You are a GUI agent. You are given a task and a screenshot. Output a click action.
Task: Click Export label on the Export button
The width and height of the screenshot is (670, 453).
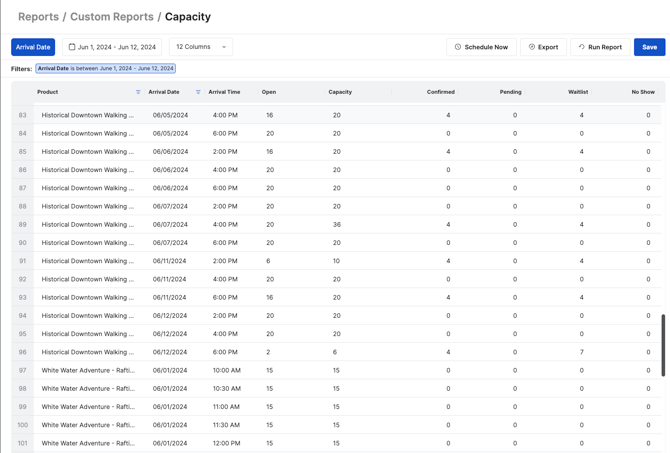coord(548,47)
